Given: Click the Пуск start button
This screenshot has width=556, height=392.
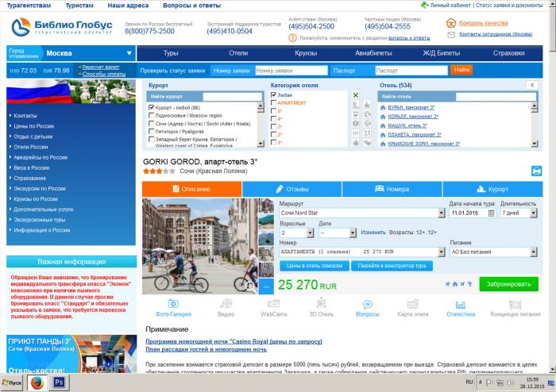Looking at the screenshot, I should pyautogui.click(x=12, y=382).
